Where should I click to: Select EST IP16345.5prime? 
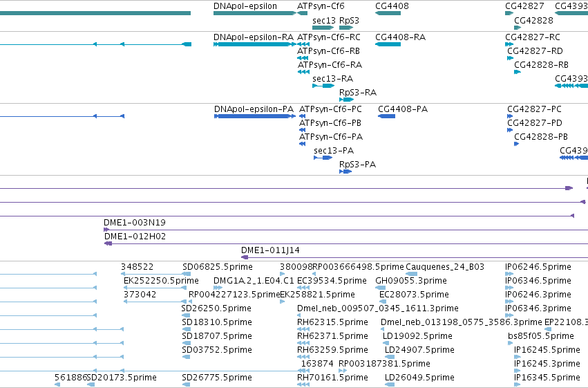tap(518, 385)
